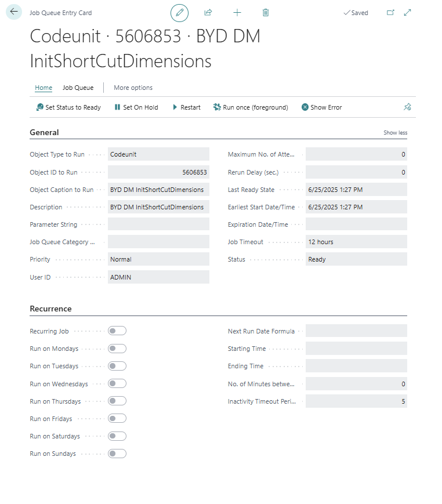Screen dimensions: 442x504
Task: Open card in new window icon
Action: [x=390, y=13]
